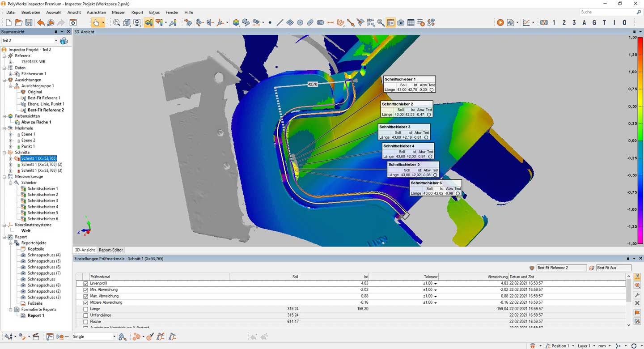Viewport: 644px width, 349px height.
Task: Take a snapshot with the camera icon
Action: pyautogui.click(x=401, y=22)
